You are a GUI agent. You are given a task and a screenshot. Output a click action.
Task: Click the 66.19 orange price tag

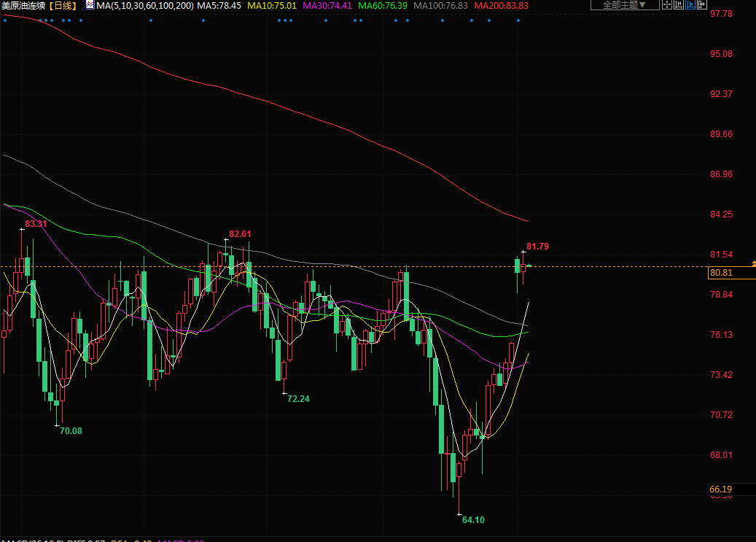[720, 489]
